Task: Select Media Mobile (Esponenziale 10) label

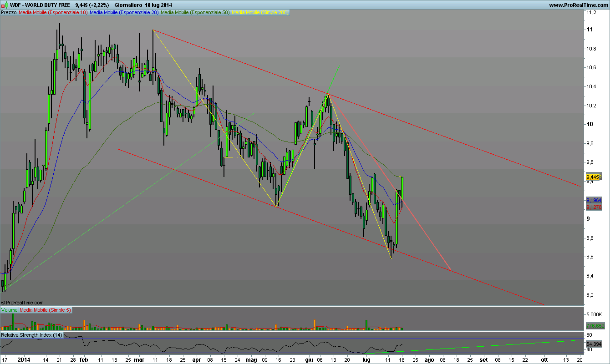Action: point(53,13)
